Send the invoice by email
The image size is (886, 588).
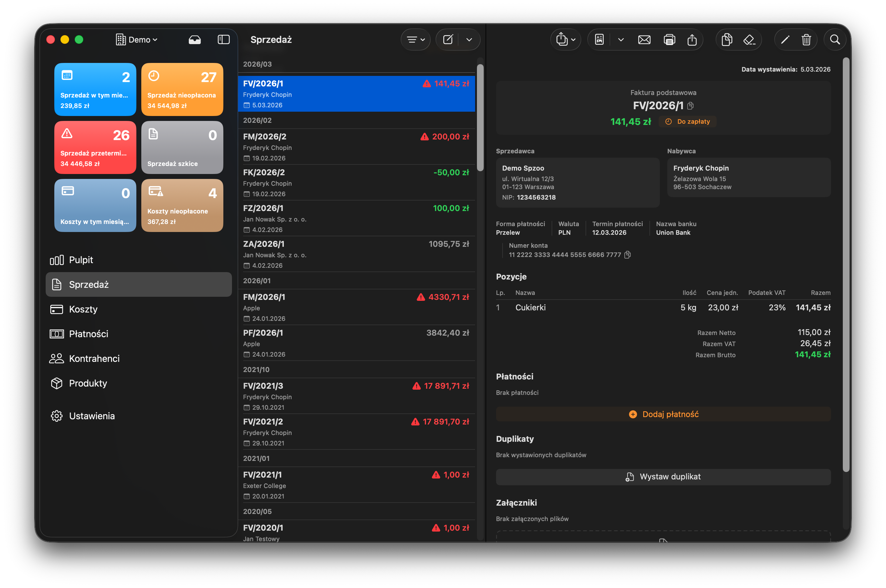(x=644, y=39)
